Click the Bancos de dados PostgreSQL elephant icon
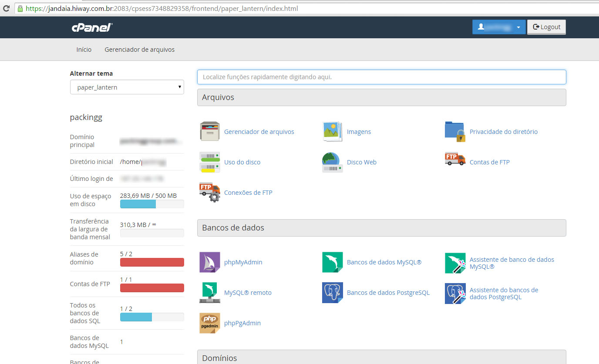This screenshot has width=599, height=364. (x=333, y=293)
